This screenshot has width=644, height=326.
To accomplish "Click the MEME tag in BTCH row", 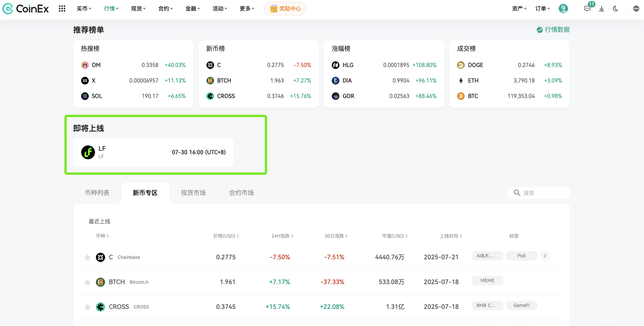I will click(488, 281).
